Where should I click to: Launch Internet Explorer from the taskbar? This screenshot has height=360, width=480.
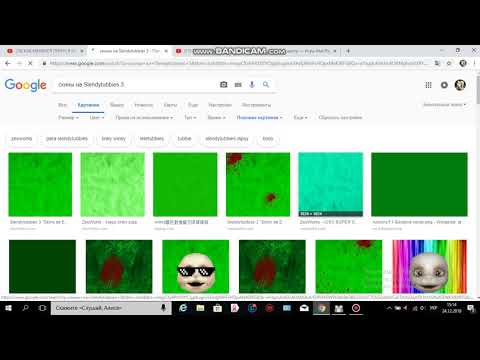tap(183, 308)
